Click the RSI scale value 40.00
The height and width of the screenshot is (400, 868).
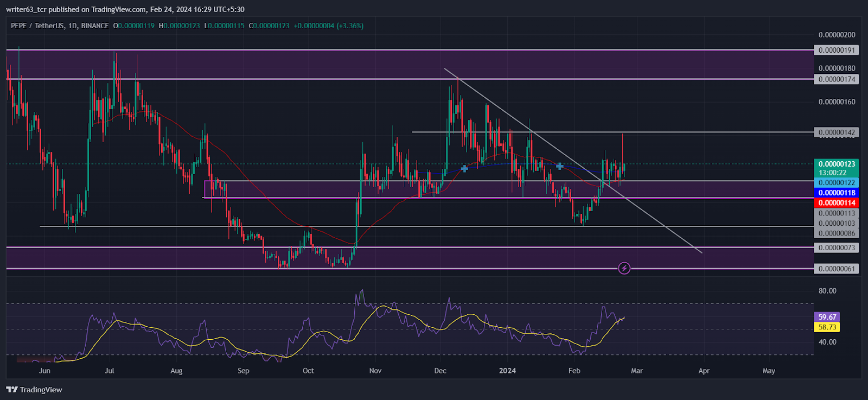pos(827,342)
